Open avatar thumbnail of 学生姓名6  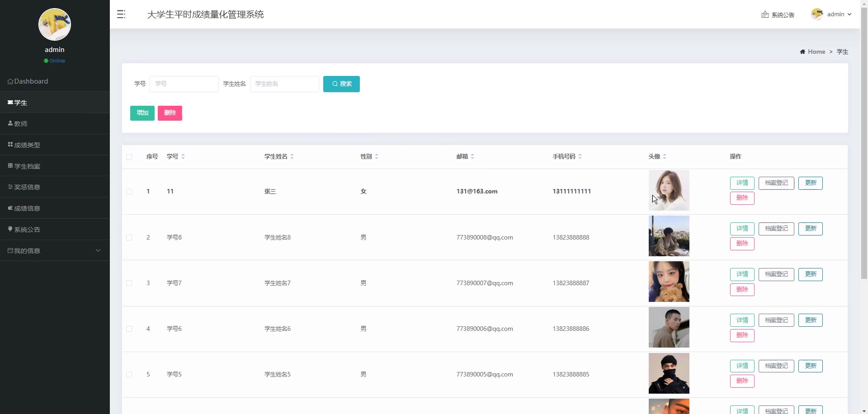[669, 327]
